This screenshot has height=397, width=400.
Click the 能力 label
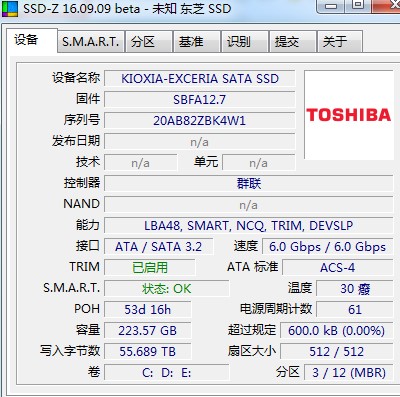(x=88, y=225)
